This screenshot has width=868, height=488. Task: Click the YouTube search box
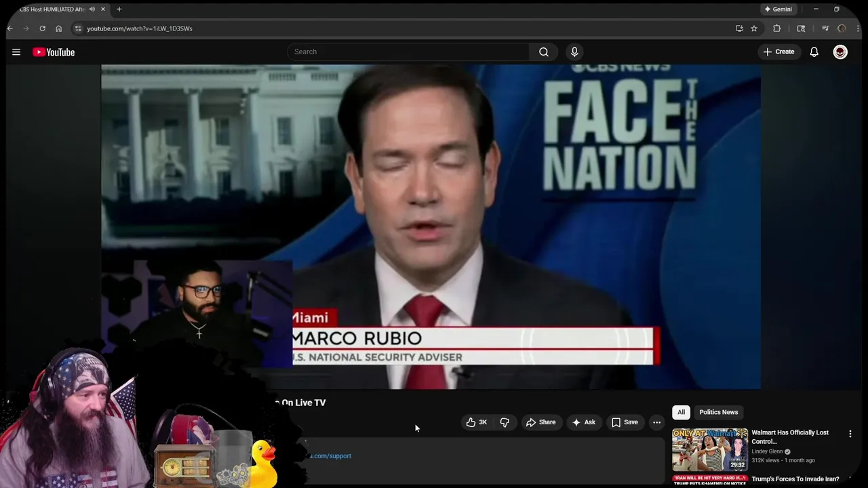pyautogui.click(x=408, y=52)
